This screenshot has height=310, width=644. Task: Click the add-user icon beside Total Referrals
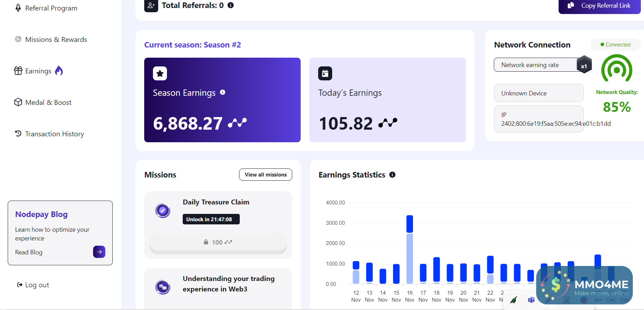(x=151, y=5)
